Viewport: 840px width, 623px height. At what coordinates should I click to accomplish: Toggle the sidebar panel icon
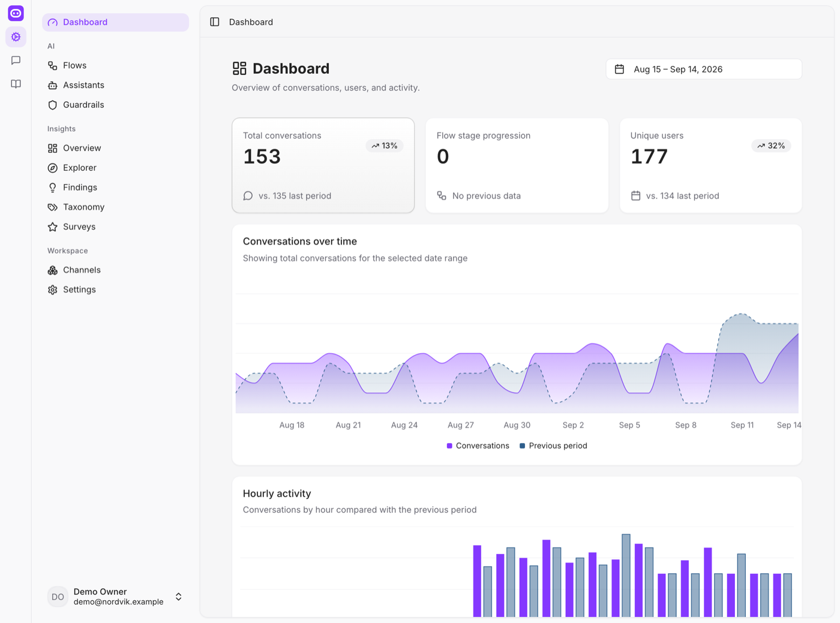(x=215, y=22)
